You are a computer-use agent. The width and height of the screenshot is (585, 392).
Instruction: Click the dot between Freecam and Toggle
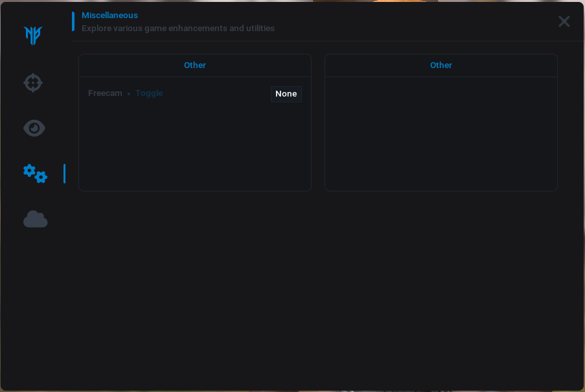pyautogui.click(x=129, y=94)
